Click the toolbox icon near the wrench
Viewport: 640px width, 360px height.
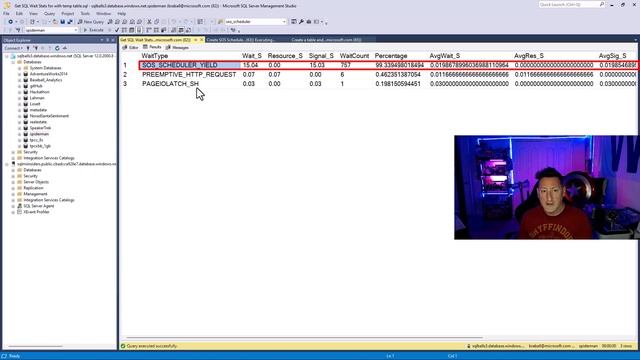(x=309, y=22)
